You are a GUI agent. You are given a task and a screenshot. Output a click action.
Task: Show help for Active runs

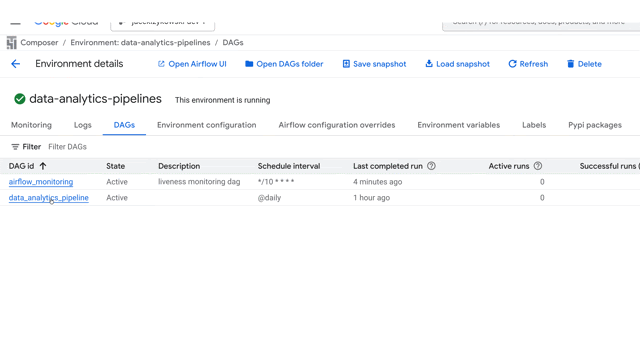(x=538, y=166)
